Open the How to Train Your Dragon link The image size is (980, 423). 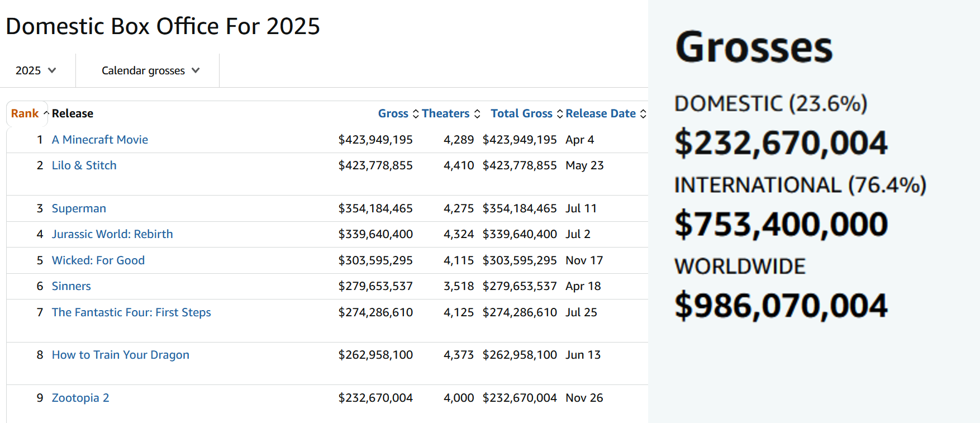[x=121, y=355]
